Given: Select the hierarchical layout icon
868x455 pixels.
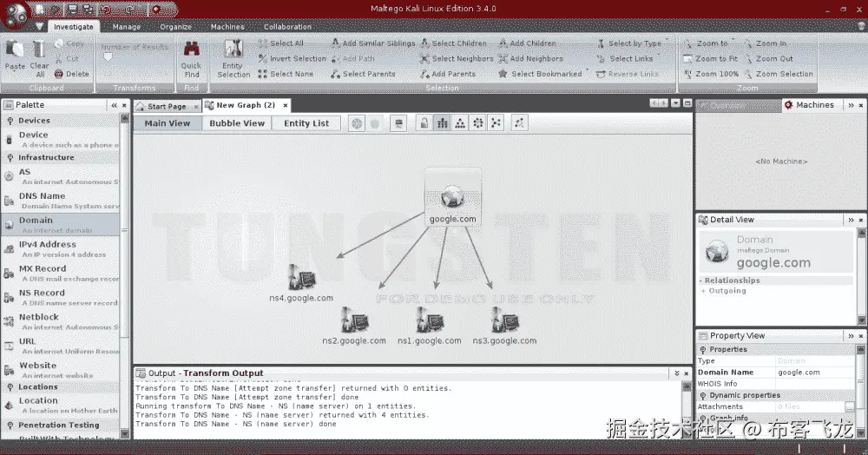Looking at the screenshot, I should [x=460, y=123].
